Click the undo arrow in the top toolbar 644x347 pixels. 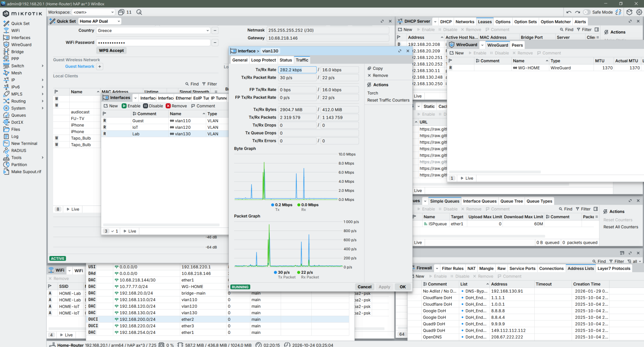tap(569, 12)
